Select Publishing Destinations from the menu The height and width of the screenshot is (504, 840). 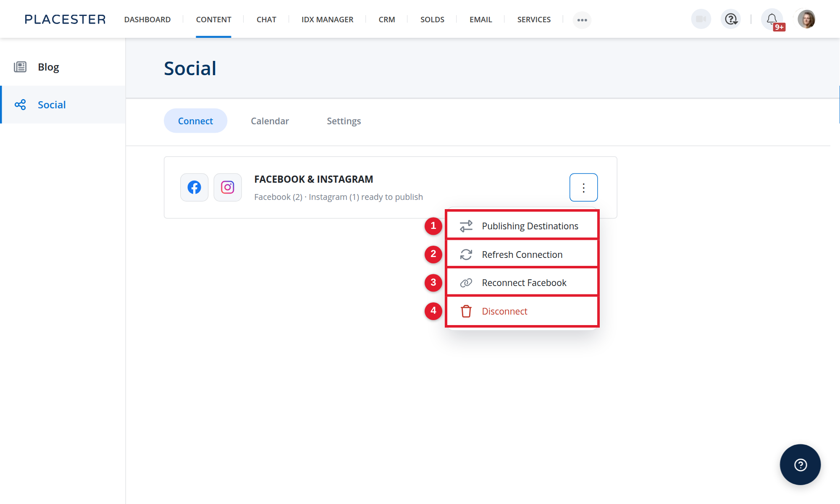[522, 226]
